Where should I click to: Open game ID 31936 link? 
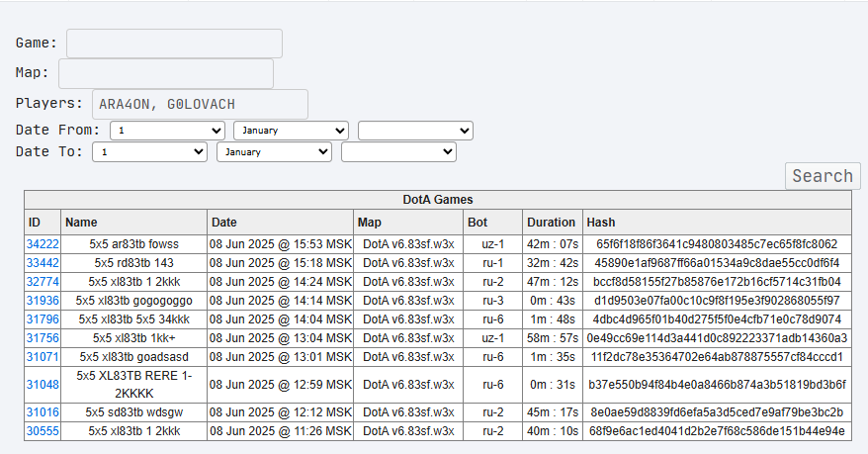point(43,301)
